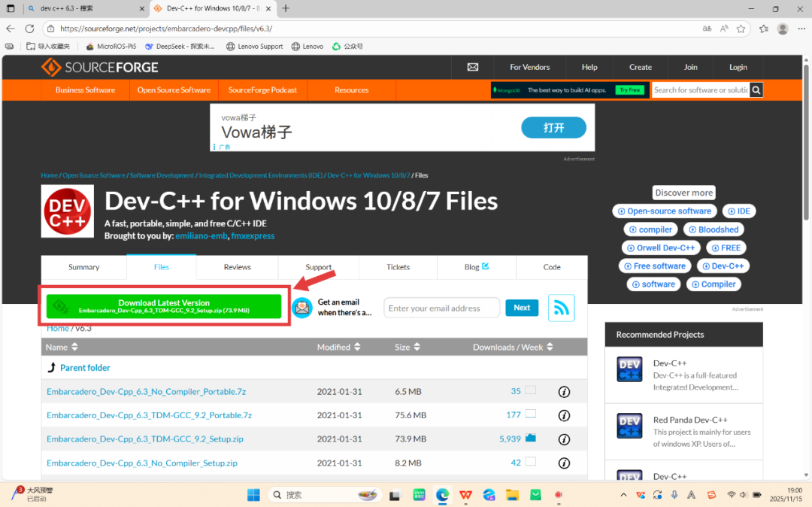Screen dimensions: 812x507
Task: Show info for No_Compiler_Setup.zip file
Action: 564,463
